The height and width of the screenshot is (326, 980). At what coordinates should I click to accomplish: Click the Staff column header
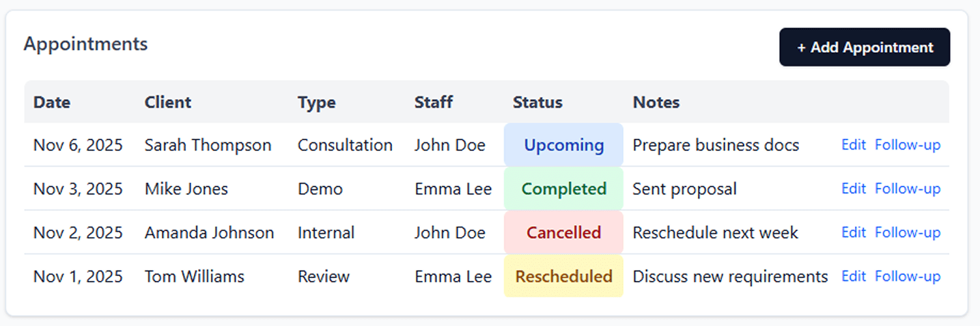pyautogui.click(x=434, y=103)
